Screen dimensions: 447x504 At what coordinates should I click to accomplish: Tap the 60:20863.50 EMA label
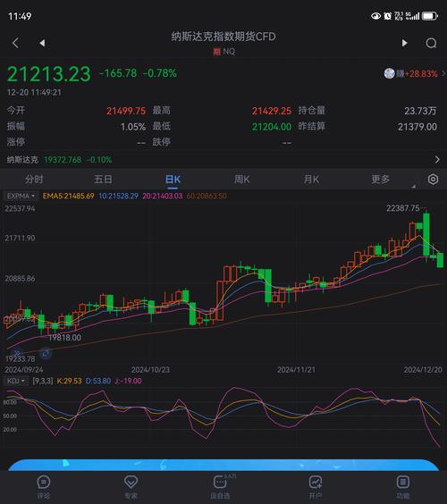pyautogui.click(x=207, y=196)
